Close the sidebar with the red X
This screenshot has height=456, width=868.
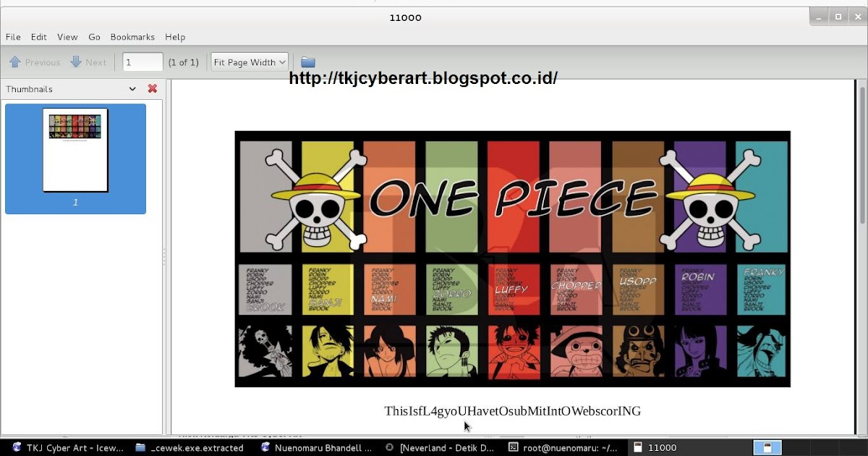pyautogui.click(x=153, y=89)
